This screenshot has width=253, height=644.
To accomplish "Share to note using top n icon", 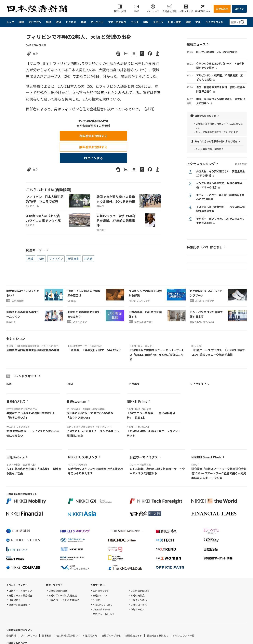I will tap(134, 54).
